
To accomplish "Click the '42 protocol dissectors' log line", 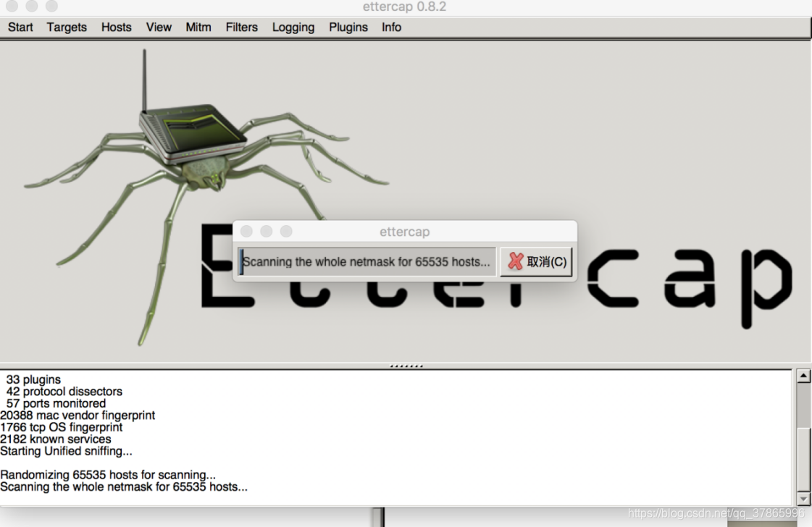I will (64, 392).
